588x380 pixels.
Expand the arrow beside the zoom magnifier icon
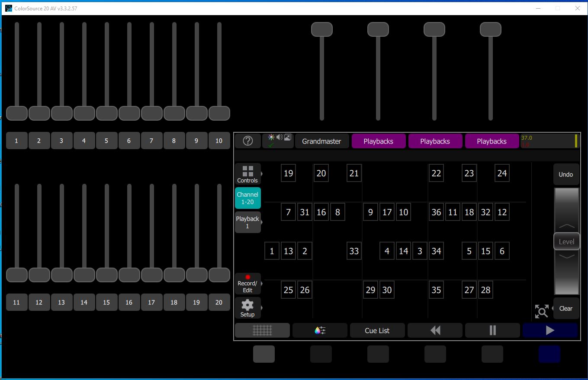(552, 308)
